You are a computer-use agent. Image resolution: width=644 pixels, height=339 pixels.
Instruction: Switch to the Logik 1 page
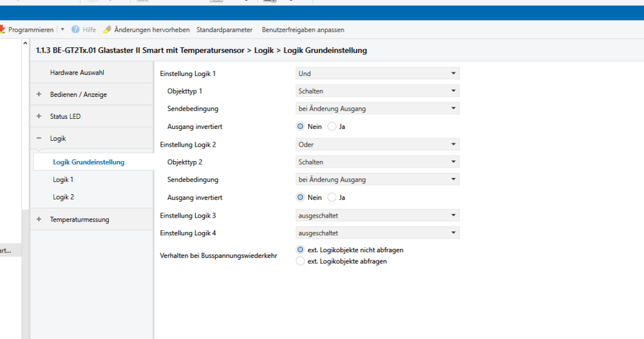tap(63, 180)
